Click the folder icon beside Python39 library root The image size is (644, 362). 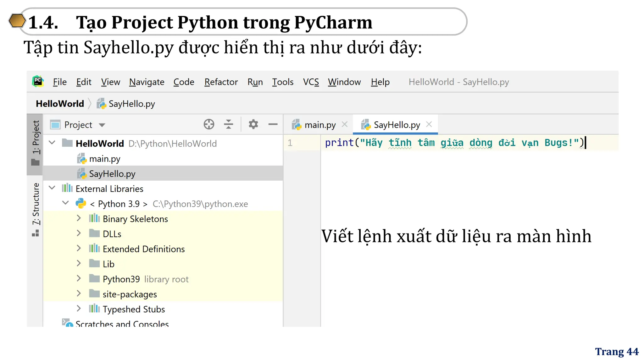pyautogui.click(x=94, y=278)
